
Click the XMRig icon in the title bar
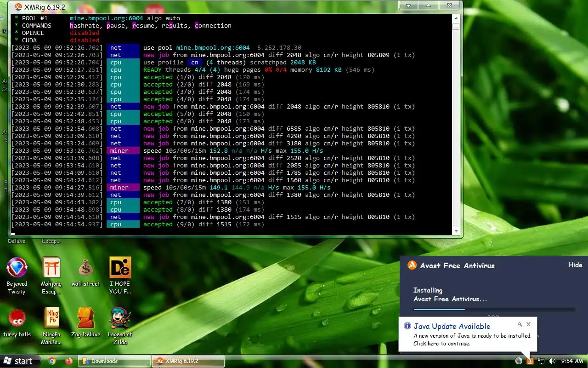[18, 7]
